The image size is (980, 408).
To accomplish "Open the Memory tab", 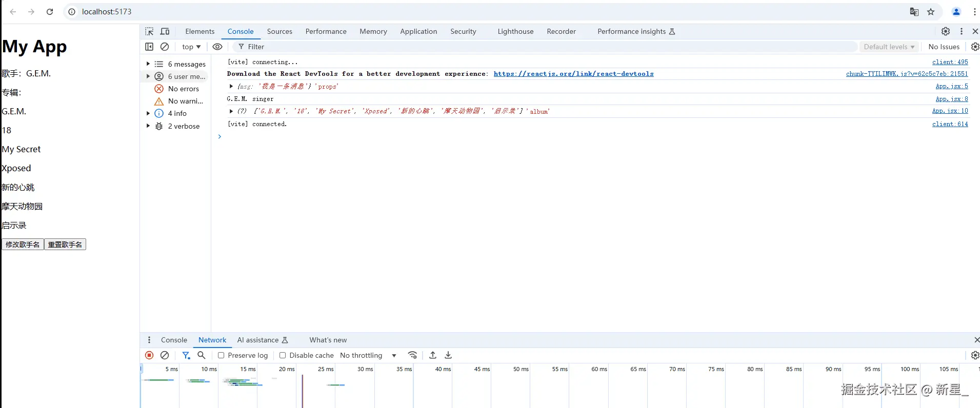I will 373,31.
